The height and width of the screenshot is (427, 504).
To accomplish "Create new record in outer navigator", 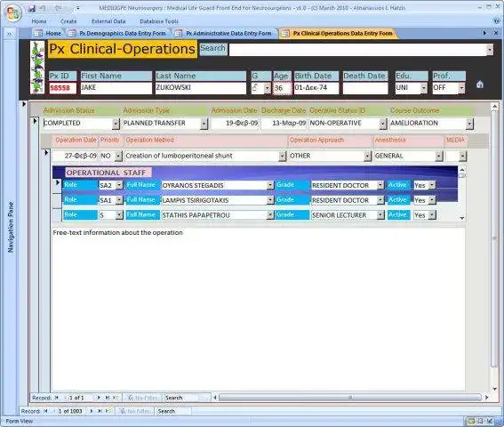I will click(x=109, y=411).
